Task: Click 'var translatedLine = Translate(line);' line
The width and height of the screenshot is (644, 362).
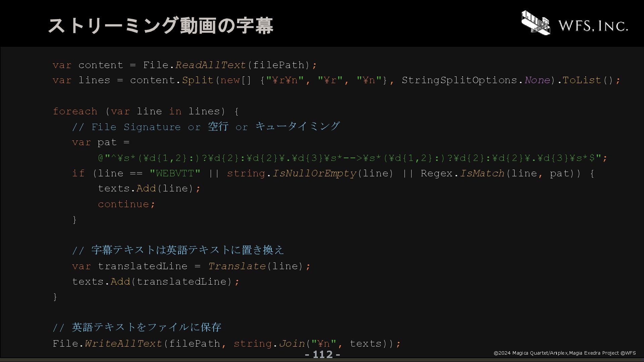Action: (192, 266)
